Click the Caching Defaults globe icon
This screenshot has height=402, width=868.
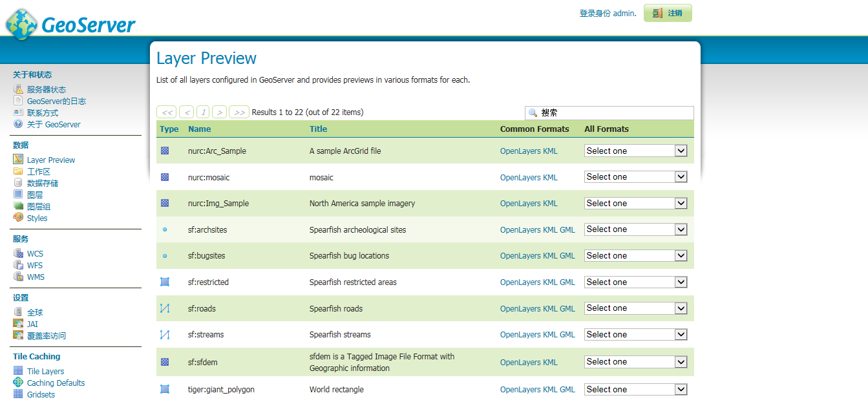coord(18,383)
